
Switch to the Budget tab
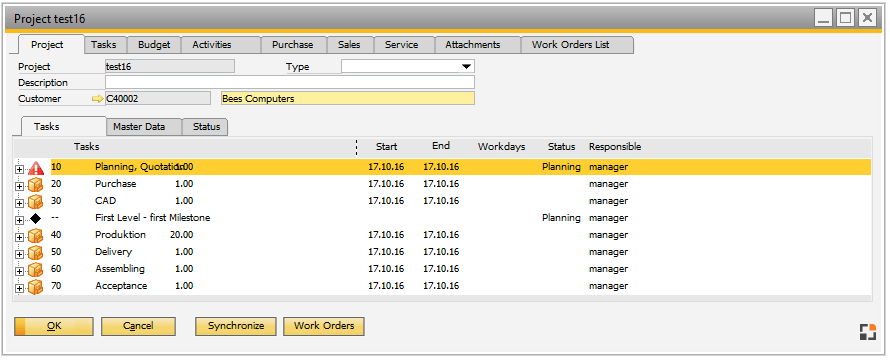tap(154, 45)
